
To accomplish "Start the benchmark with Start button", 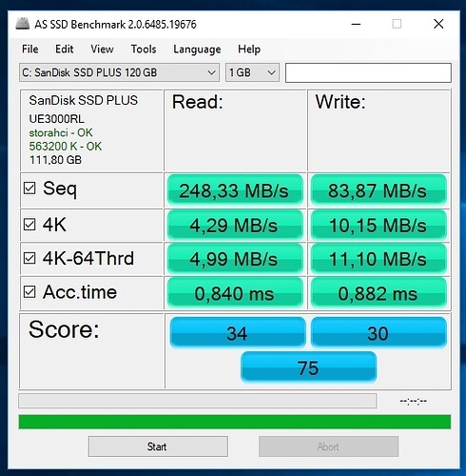I will [x=158, y=446].
